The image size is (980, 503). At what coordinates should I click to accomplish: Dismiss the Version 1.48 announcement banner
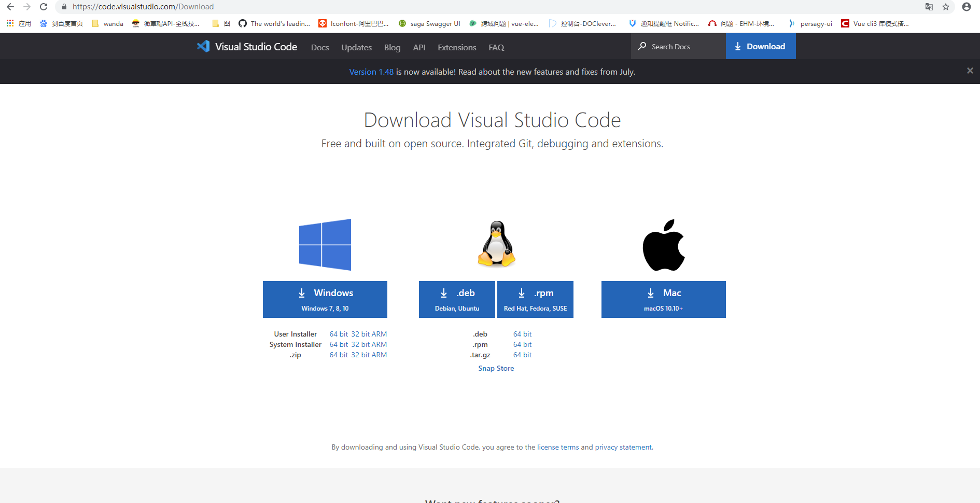[970, 71]
